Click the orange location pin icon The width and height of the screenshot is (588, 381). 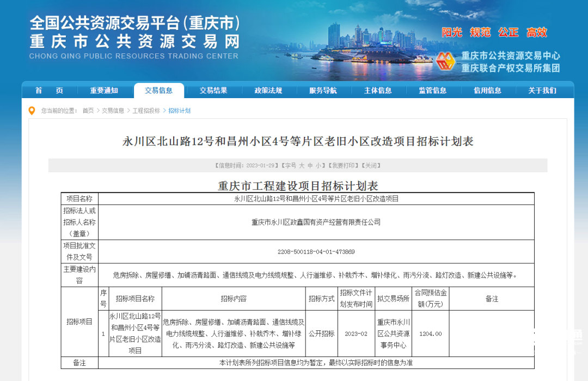[x=32, y=111]
